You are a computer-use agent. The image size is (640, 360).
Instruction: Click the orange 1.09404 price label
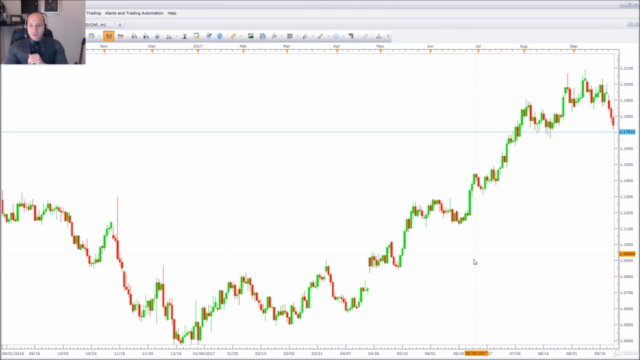(x=627, y=254)
